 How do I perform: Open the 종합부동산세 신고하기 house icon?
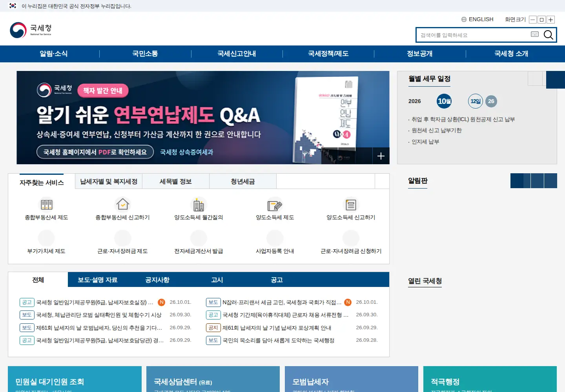coord(122,205)
